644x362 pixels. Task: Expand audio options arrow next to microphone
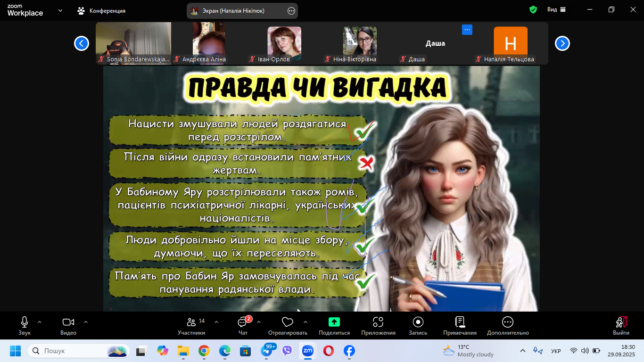pyautogui.click(x=40, y=322)
